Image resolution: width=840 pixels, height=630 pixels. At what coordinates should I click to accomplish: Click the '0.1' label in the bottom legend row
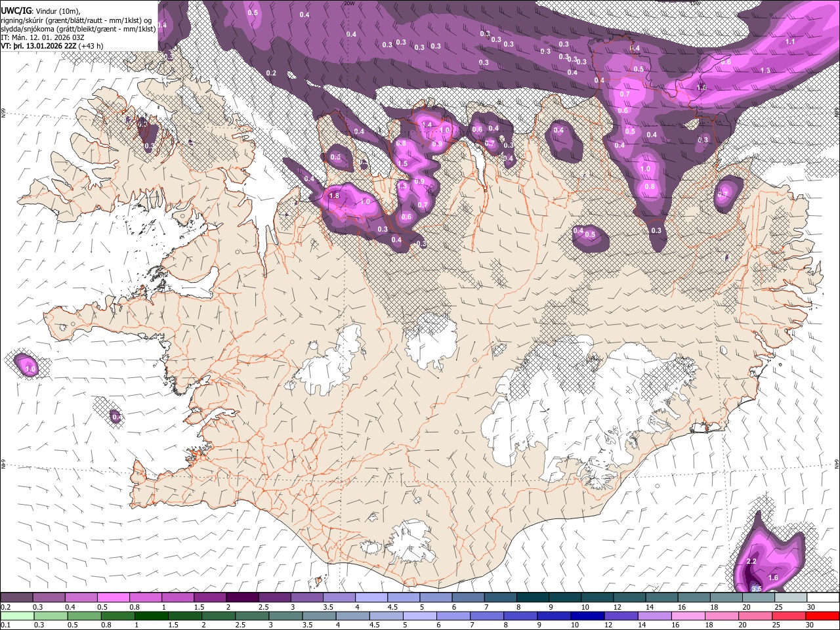point(5,625)
